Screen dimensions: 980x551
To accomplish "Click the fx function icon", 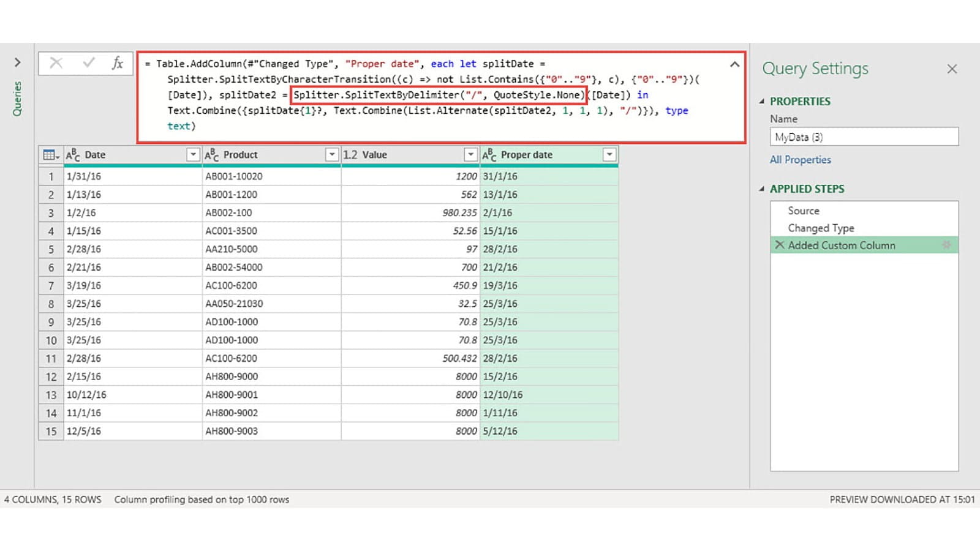I will tap(117, 63).
